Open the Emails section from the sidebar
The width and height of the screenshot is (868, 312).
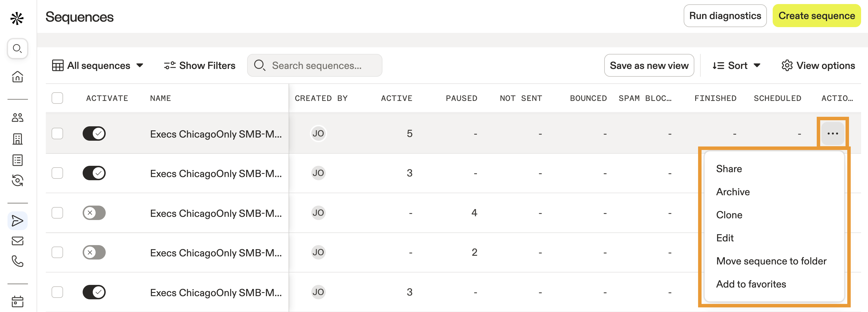(x=17, y=241)
